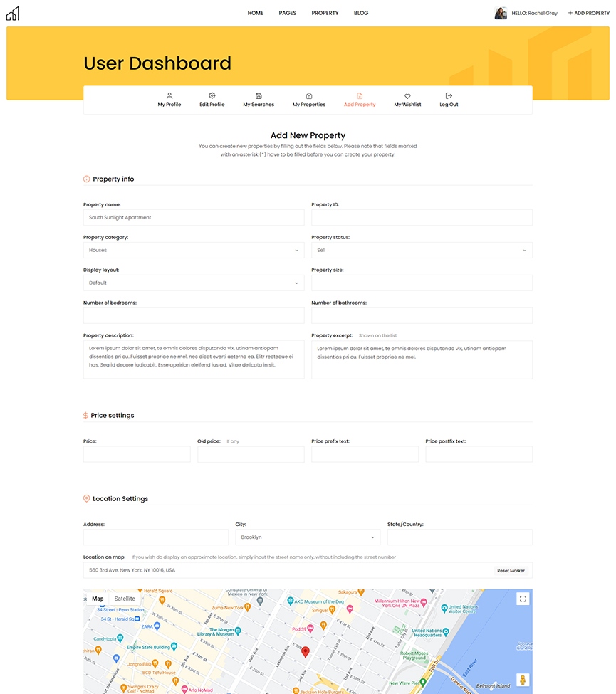616x694 pixels.
Task: Toggle fullscreen view on the map
Action: coord(522,599)
